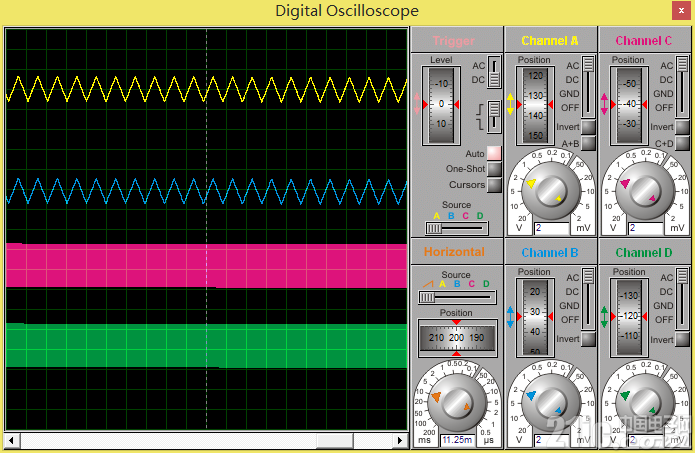The width and height of the screenshot is (695, 453).
Task: Click Channel A volts/div knob
Action: (550, 191)
